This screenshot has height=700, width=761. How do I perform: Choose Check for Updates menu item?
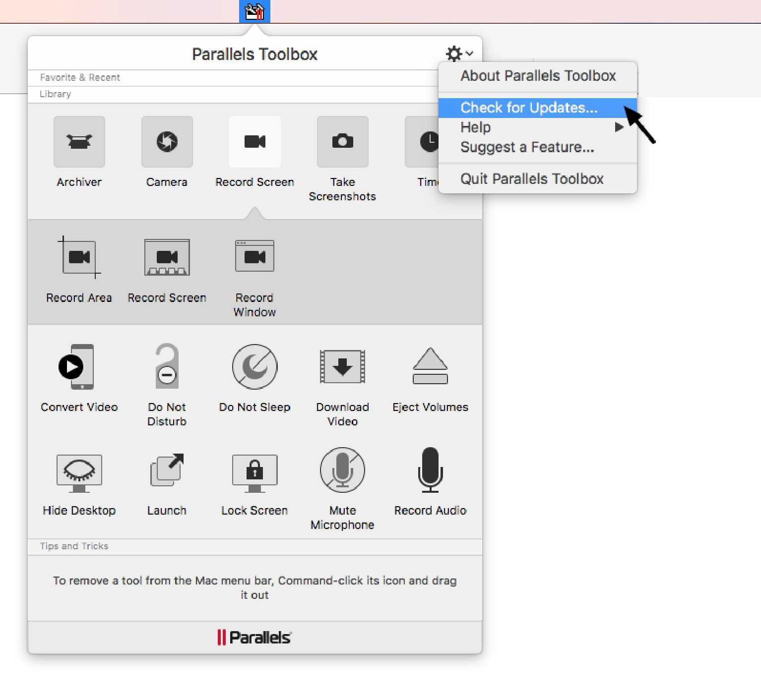point(529,108)
